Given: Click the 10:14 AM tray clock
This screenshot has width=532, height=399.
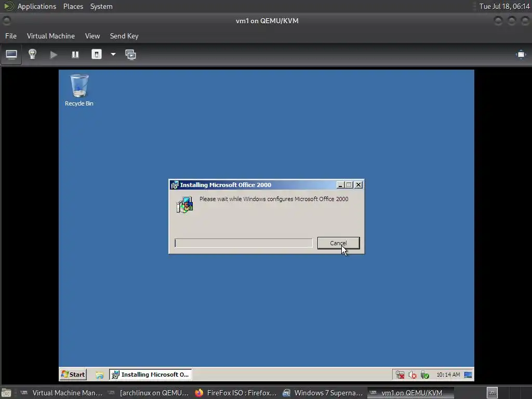Looking at the screenshot, I should [x=448, y=375].
